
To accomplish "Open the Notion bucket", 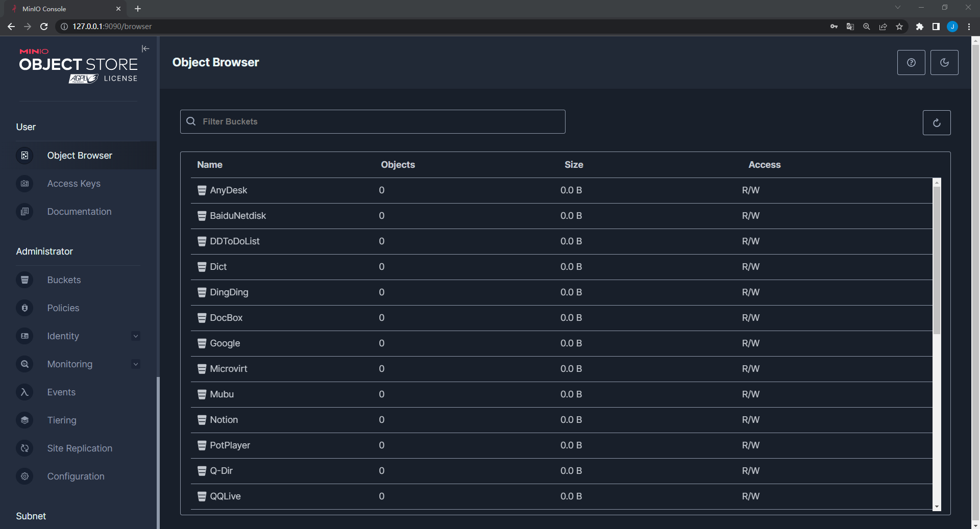I will pyautogui.click(x=224, y=420).
